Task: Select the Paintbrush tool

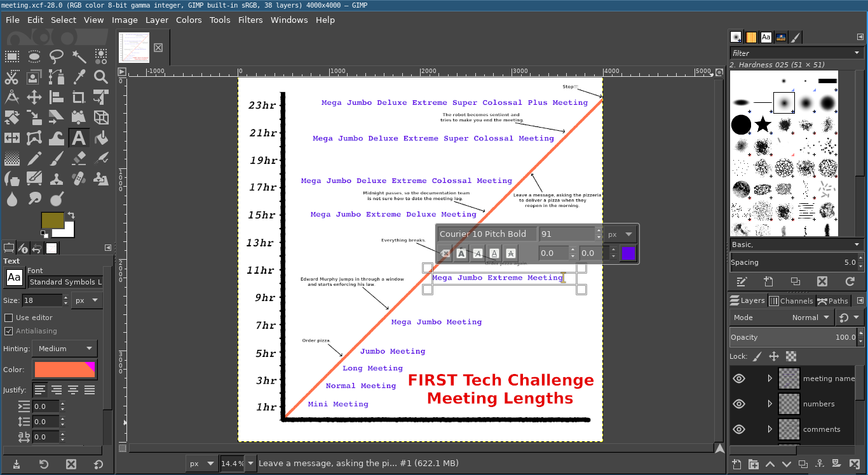Action: click(57, 158)
